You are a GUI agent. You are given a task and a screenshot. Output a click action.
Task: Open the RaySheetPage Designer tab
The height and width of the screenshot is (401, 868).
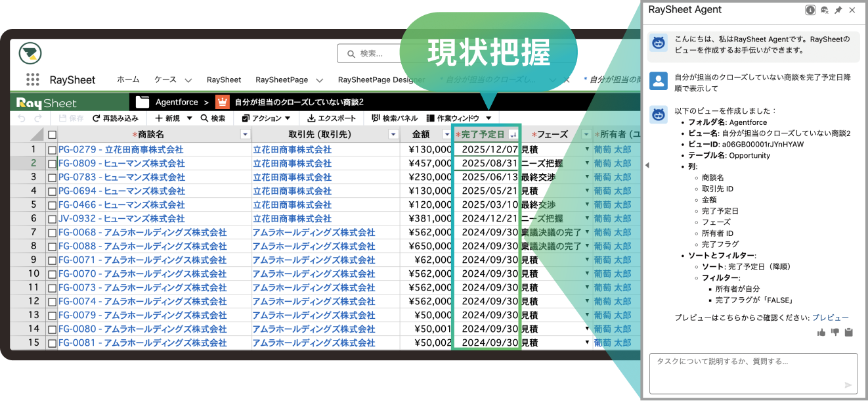[382, 80]
